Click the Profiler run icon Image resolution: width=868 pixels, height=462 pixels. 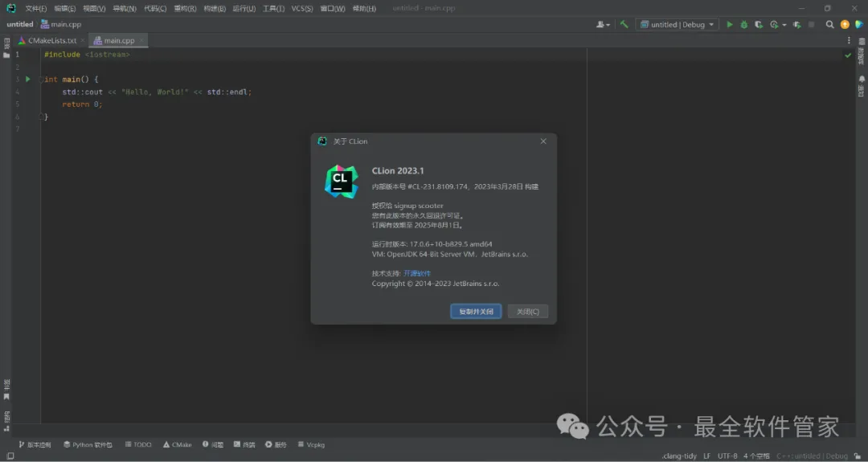click(774, 24)
